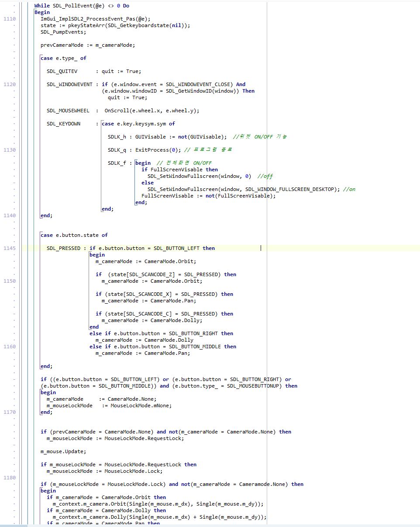This screenshot has width=420, height=527.
Task: Click SDL_BUTTON_MIDDLE in the else-if line
Action: point(195,347)
